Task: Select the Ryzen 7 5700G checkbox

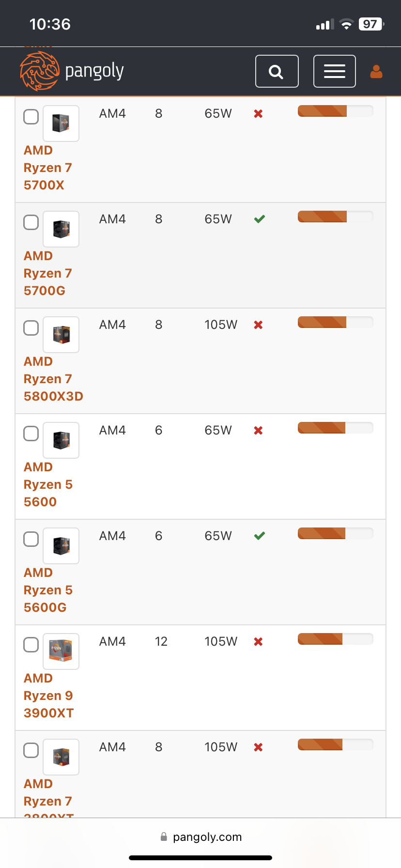Action: [31, 222]
